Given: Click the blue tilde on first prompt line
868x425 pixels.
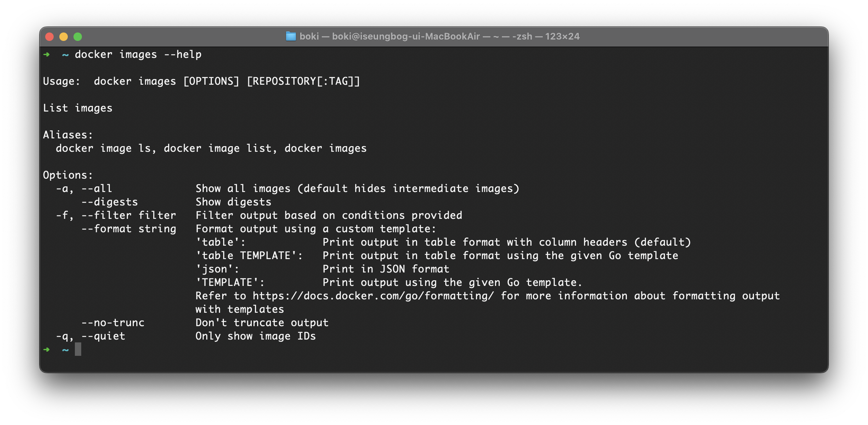Looking at the screenshot, I should [65, 55].
